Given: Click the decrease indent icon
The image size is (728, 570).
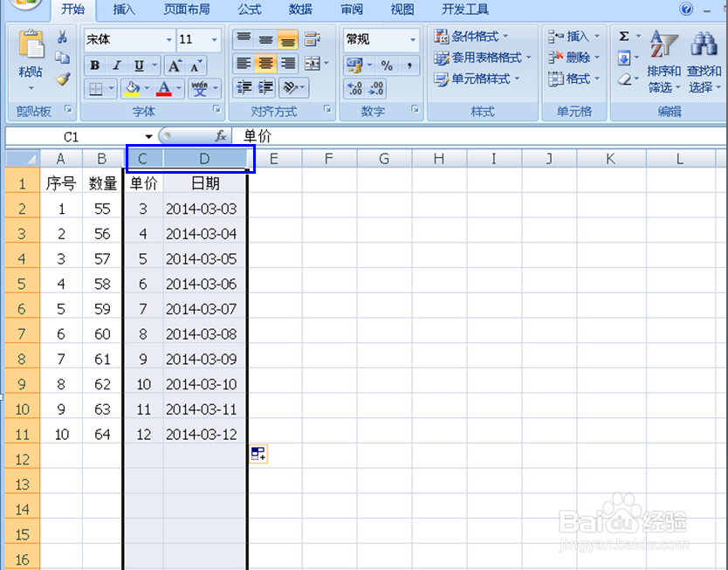Looking at the screenshot, I should point(244,88).
